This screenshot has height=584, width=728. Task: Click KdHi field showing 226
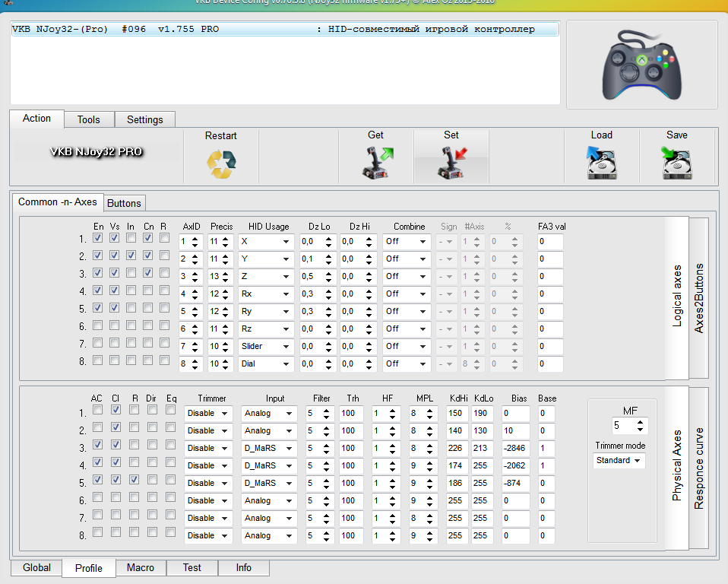point(457,449)
